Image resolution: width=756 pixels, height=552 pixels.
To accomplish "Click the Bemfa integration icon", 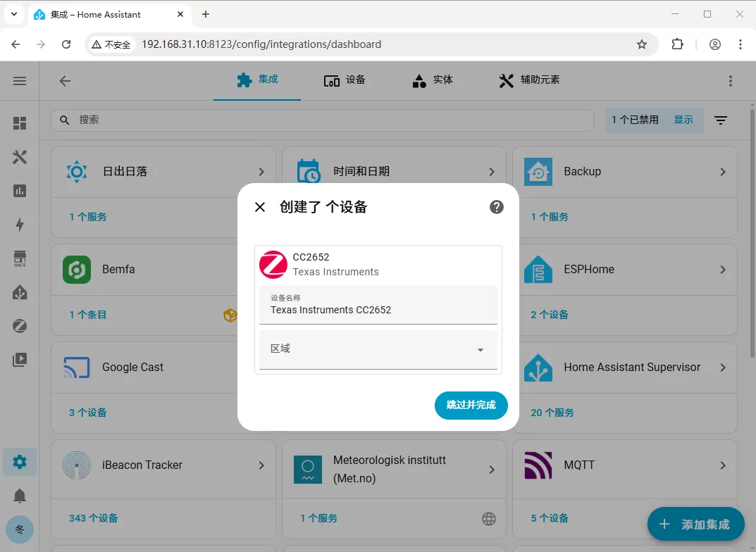I will point(77,269).
